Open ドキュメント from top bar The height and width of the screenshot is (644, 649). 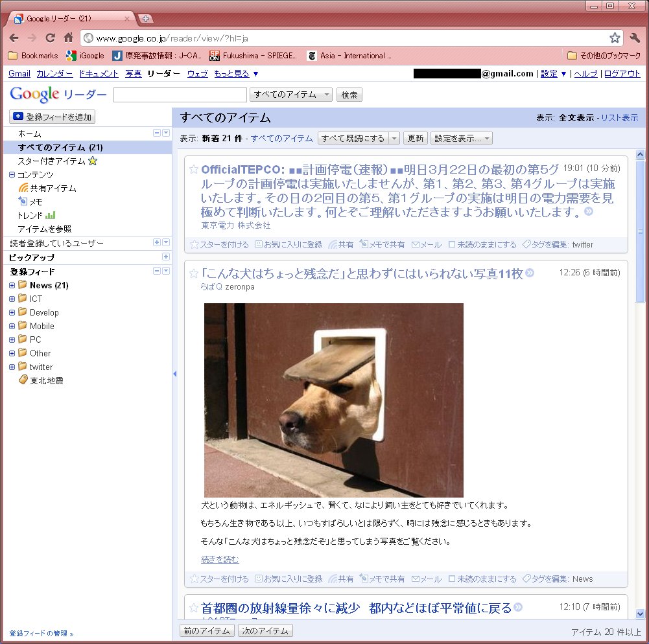click(99, 74)
